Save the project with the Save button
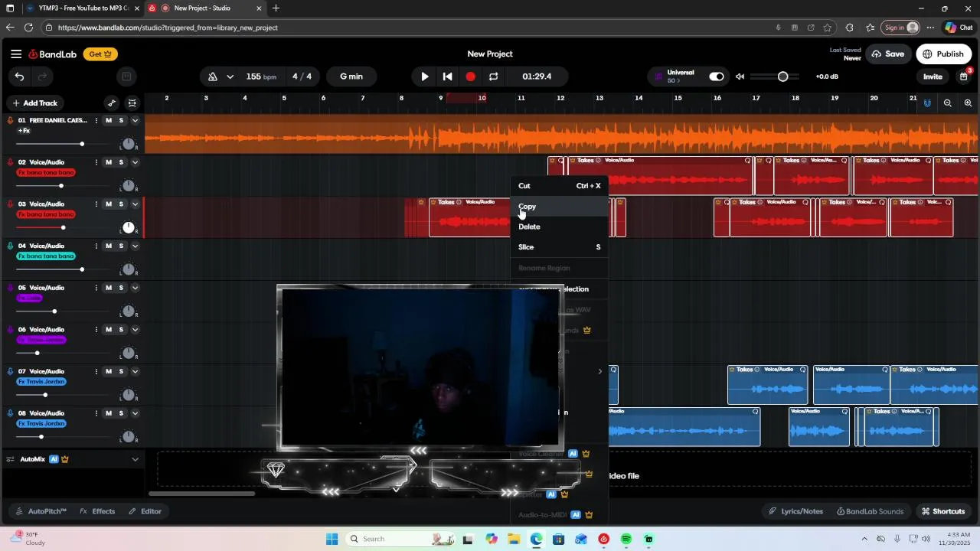This screenshot has width=980, height=551. (x=888, y=54)
